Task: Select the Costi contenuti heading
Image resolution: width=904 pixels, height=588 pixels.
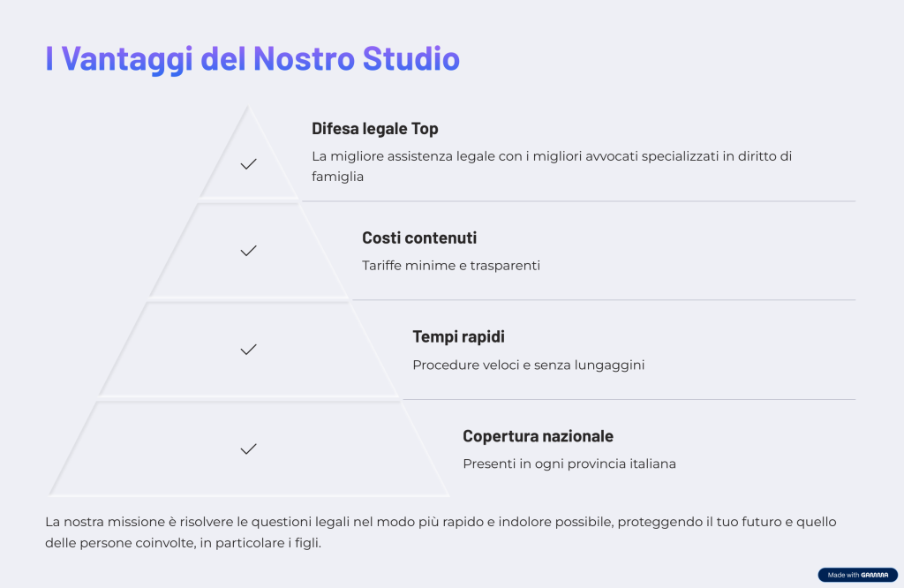Action: tap(418, 238)
